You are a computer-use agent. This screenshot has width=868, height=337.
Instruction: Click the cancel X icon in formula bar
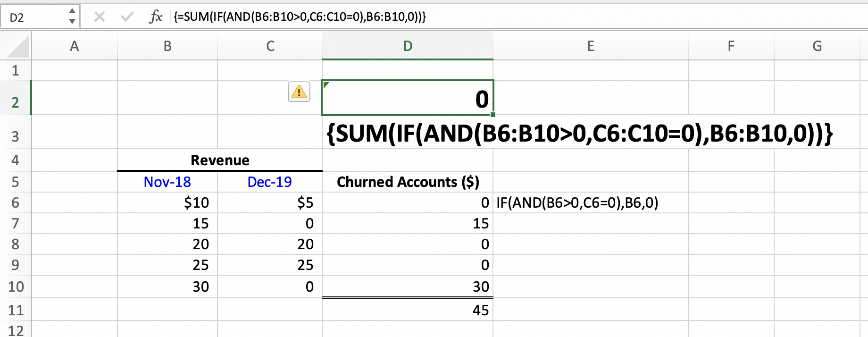[99, 17]
